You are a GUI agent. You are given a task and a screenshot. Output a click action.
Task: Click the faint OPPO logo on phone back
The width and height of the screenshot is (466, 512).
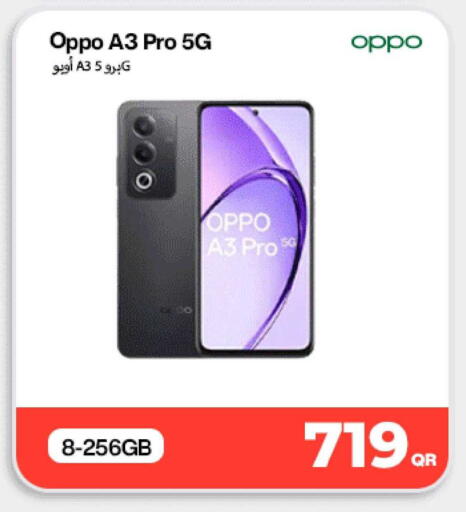pyautogui.click(x=177, y=310)
